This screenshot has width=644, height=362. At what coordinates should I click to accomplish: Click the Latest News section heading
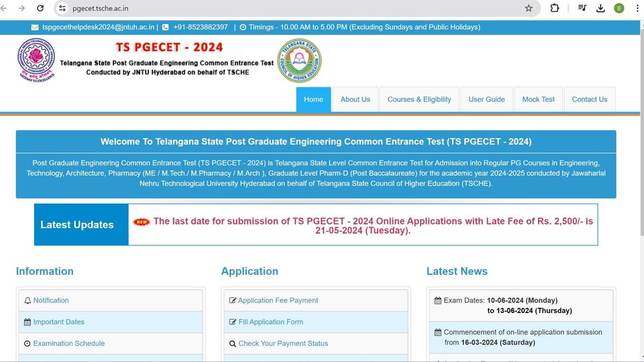(x=457, y=271)
